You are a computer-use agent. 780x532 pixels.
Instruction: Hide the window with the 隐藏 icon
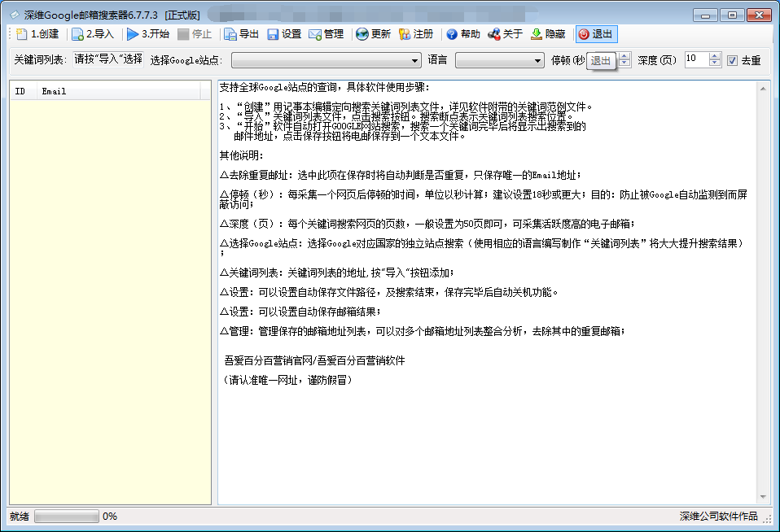pos(537,34)
